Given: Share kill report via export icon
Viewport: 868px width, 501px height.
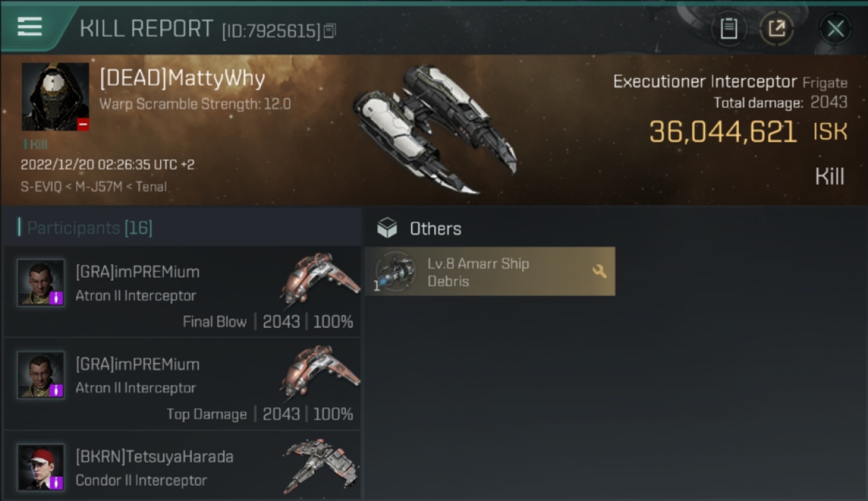Looking at the screenshot, I should point(777,29).
